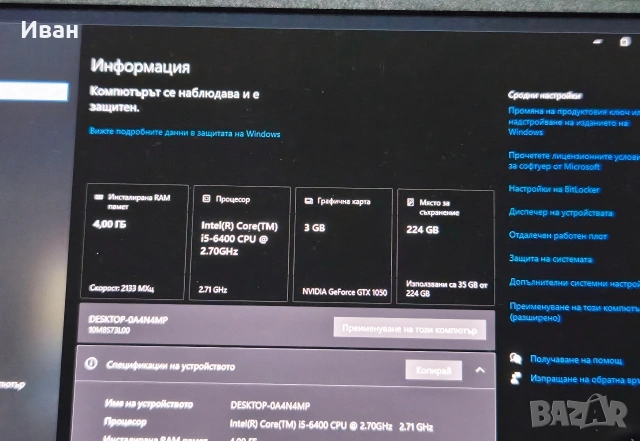Open advanced system settings link
Image resolution: width=640 pixels, height=441 pixels.
[574, 283]
